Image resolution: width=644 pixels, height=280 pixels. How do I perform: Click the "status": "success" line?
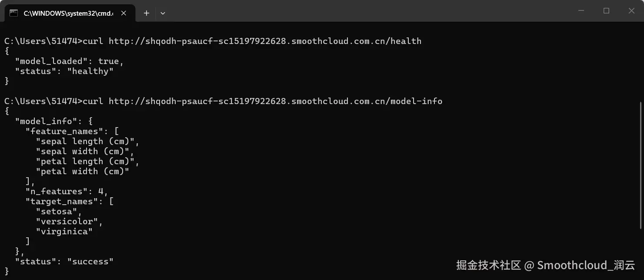pyautogui.click(x=64, y=262)
